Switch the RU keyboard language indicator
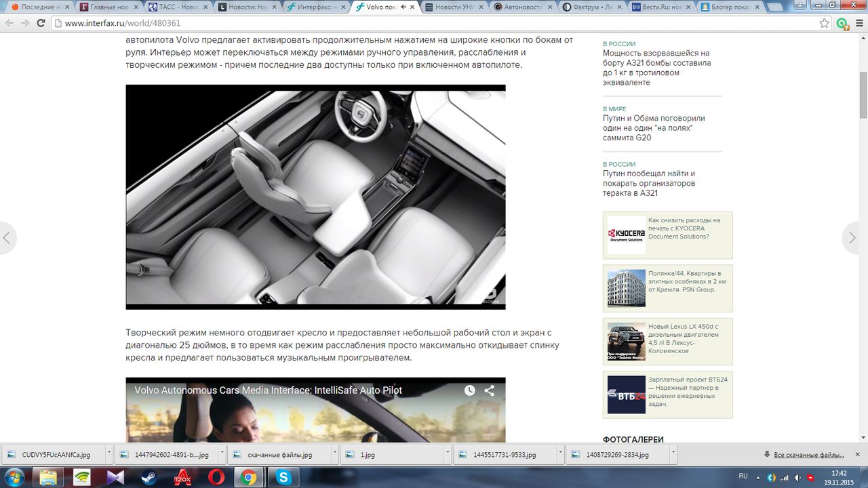The width and height of the screenshot is (868, 488). pyautogui.click(x=743, y=476)
